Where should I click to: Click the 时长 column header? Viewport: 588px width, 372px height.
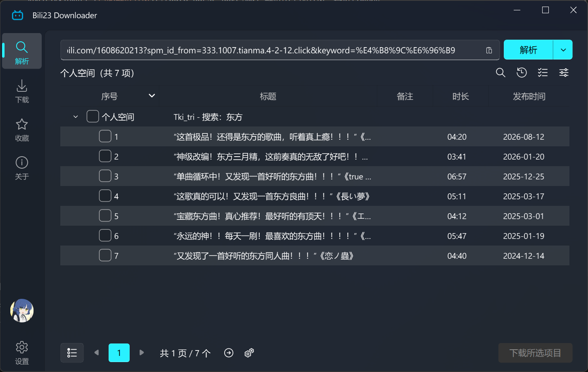(x=461, y=96)
